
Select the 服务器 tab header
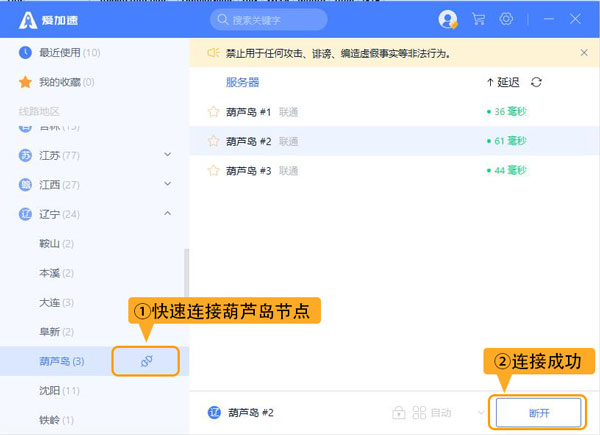click(x=242, y=82)
